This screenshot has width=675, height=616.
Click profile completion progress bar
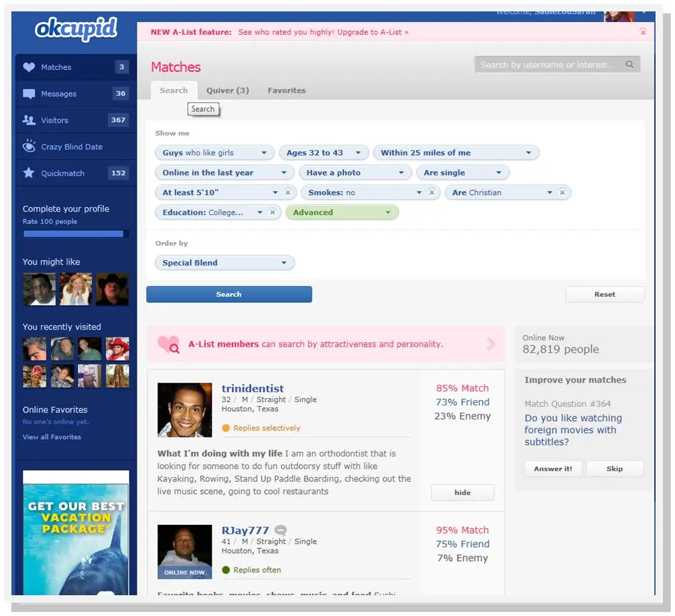[x=76, y=234]
